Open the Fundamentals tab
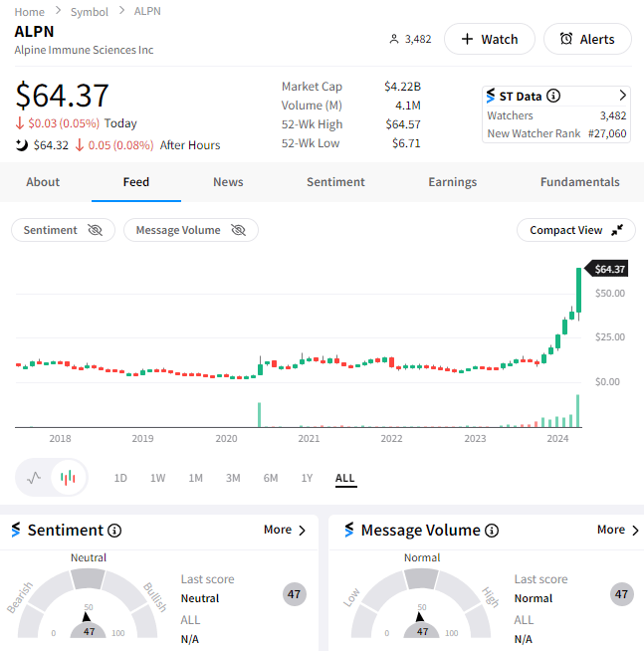Viewport: 644px width, 651px height. click(x=580, y=182)
